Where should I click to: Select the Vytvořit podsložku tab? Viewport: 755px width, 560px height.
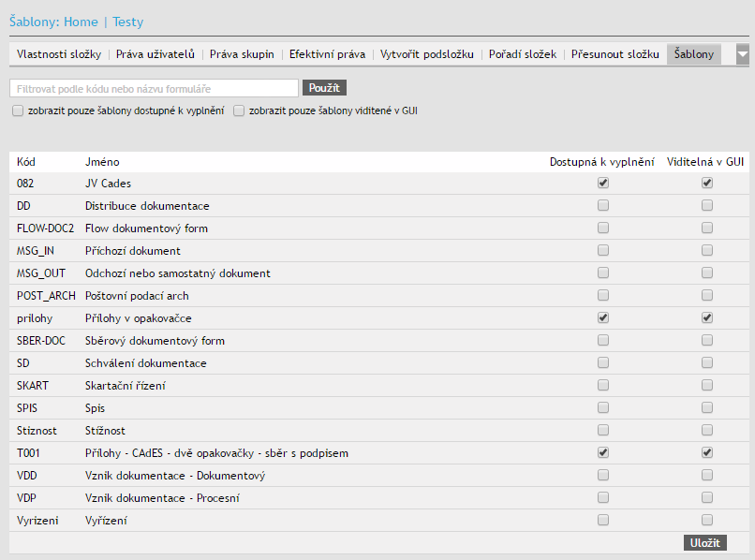[427, 54]
